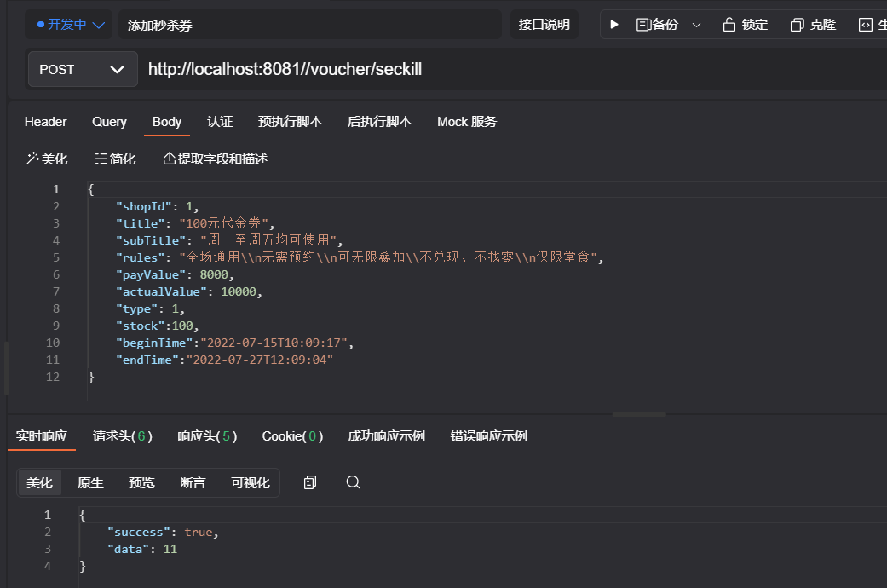The height and width of the screenshot is (588, 887).
Task: Click the 接口说明 button
Action: (544, 25)
